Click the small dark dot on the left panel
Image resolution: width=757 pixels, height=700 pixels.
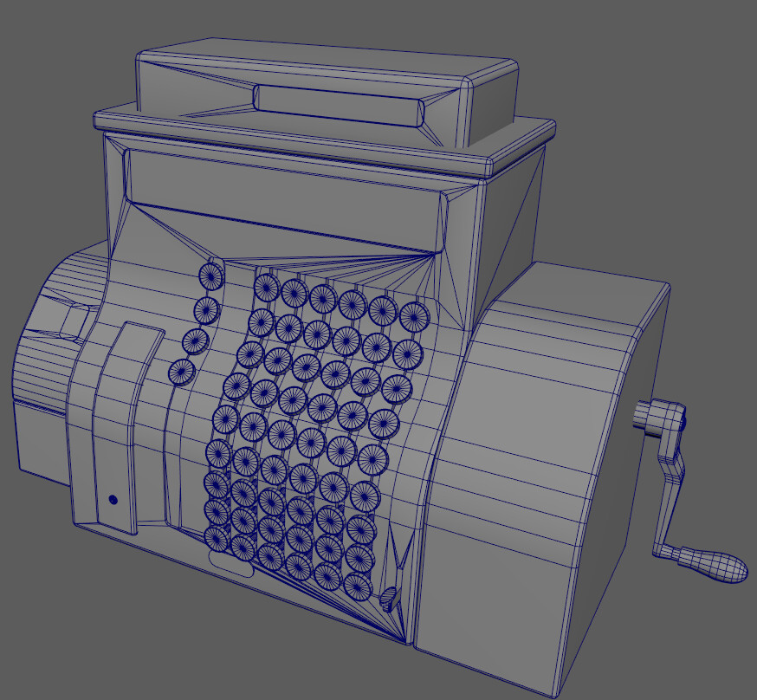[112, 498]
